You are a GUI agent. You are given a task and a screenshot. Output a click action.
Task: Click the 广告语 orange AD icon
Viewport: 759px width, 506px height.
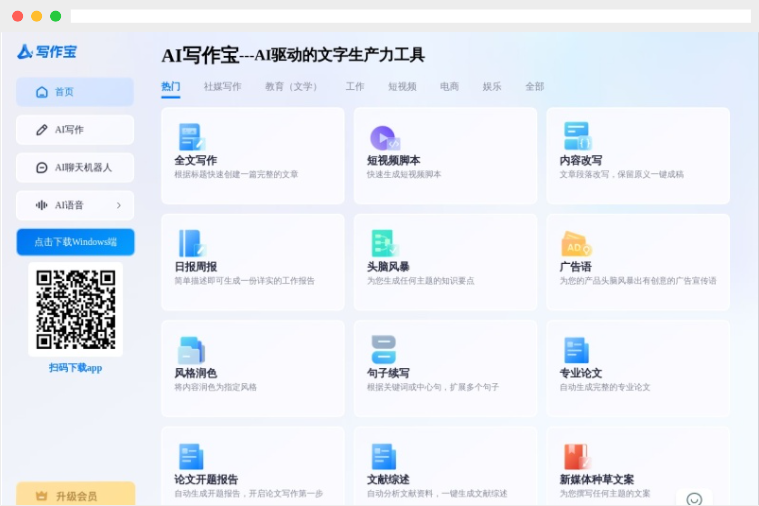pos(576,244)
